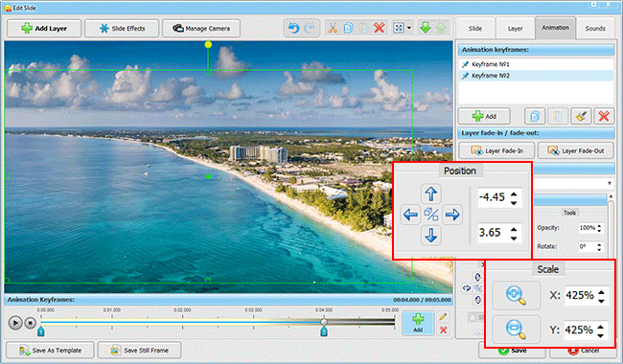623x364 pixels.
Task: Redo action using toolbar arrow
Action: (x=310, y=28)
